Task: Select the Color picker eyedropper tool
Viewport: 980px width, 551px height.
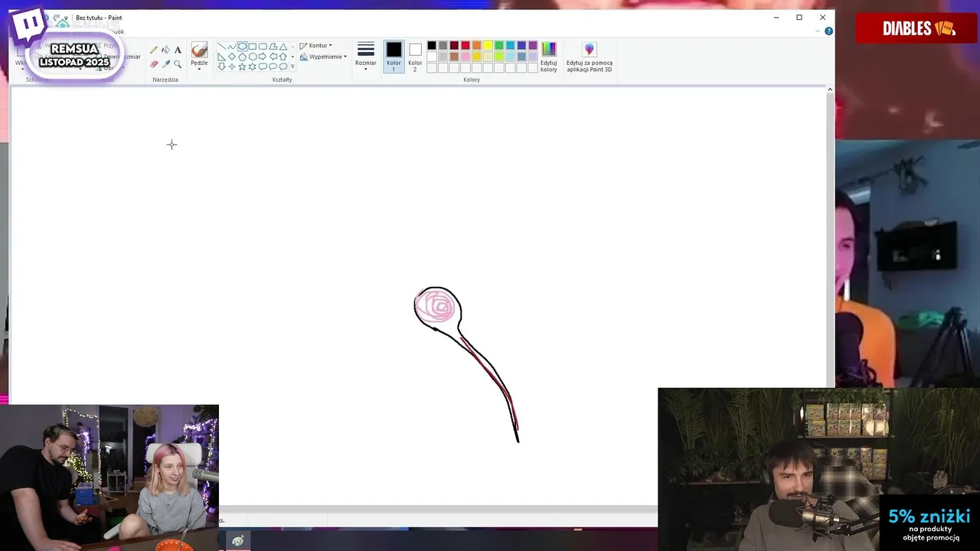Action: 166,64
